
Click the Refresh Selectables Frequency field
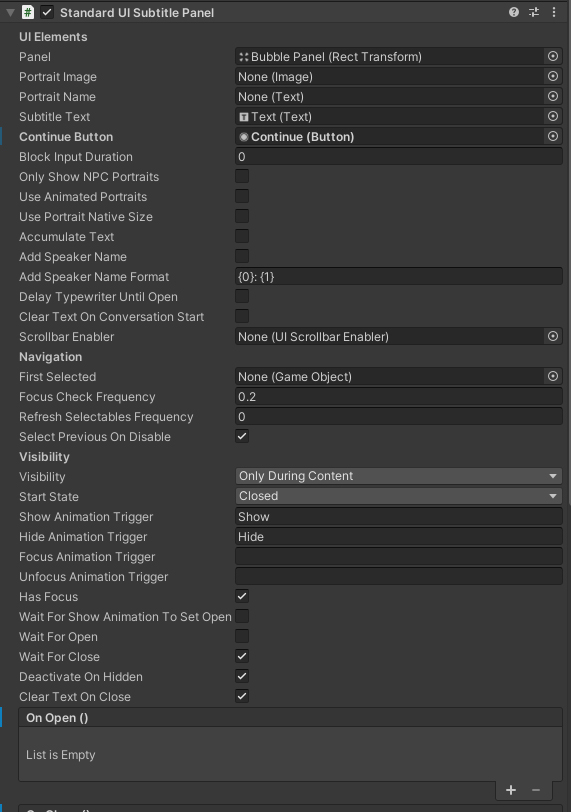click(399, 417)
